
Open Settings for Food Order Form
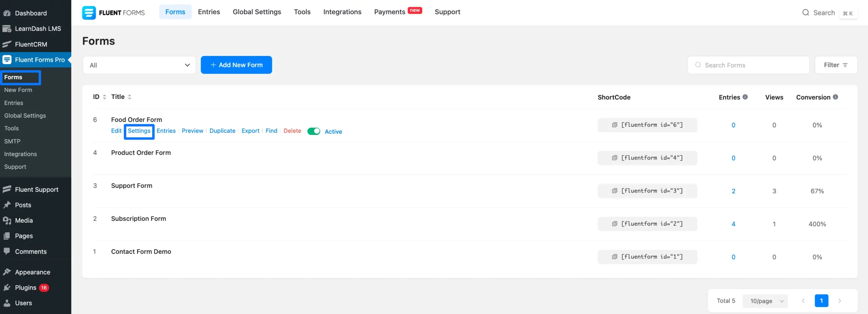pos(139,131)
